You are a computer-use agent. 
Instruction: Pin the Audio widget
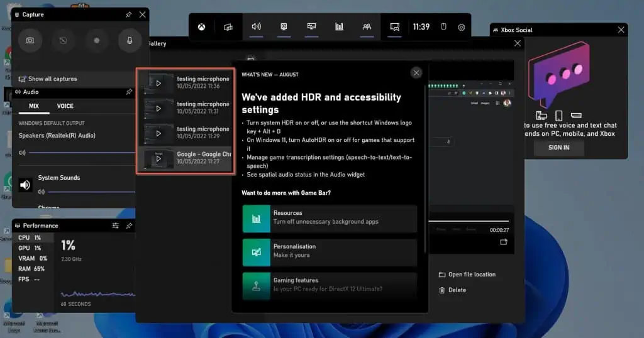(129, 92)
